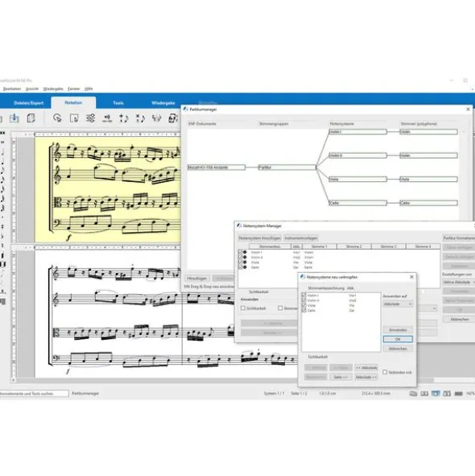475x476 pixels.
Task: Switch to the Dateien/Export ribbon tab
Action: pyautogui.click(x=28, y=103)
